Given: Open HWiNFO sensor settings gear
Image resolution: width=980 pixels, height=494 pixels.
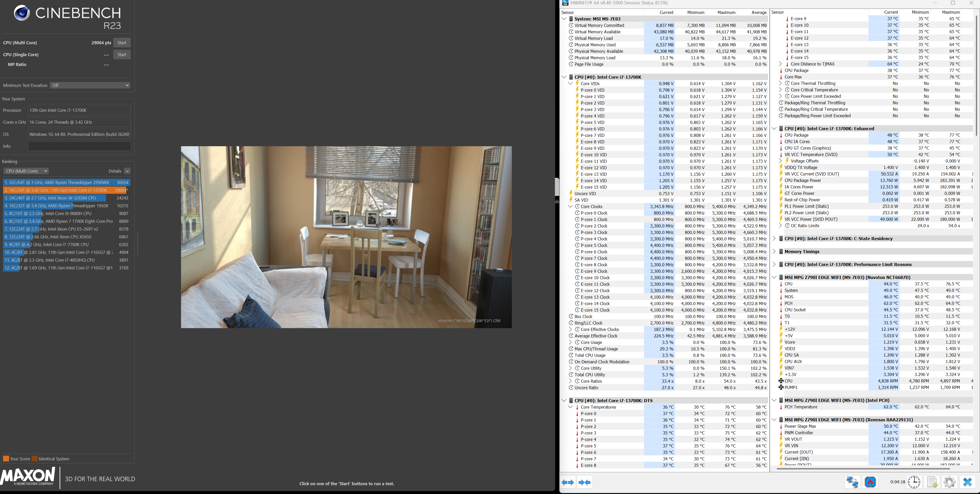Looking at the screenshot, I should [949, 482].
